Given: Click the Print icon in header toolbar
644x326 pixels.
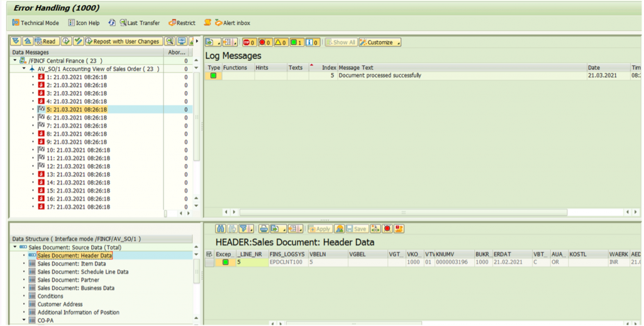Looking at the screenshot, I should tap(264, 229).
